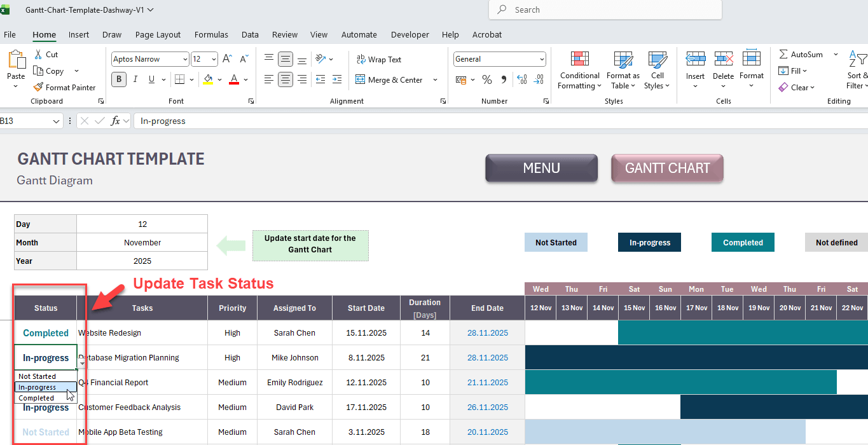Expand the General number format dropdown

542,59
